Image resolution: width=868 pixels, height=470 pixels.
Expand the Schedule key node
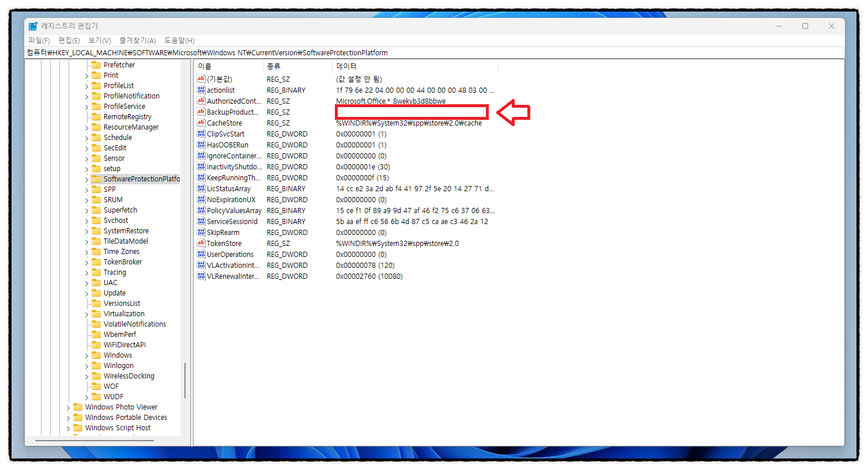(x=87, y=138)
